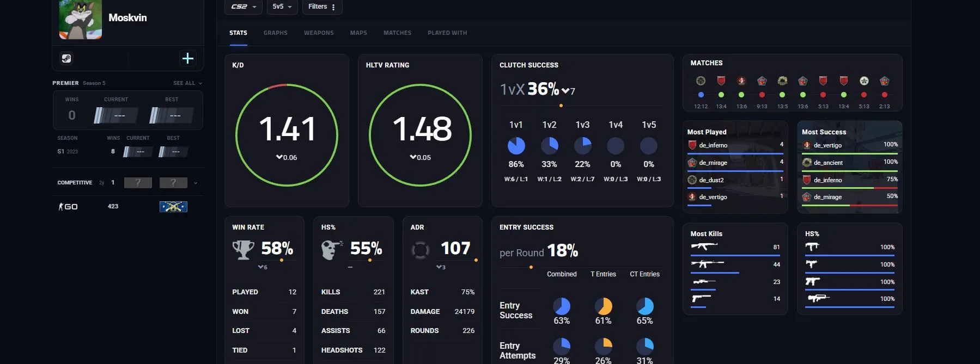Switch to the GRAPHS tab
980x364 pixels.
(276, 33)
